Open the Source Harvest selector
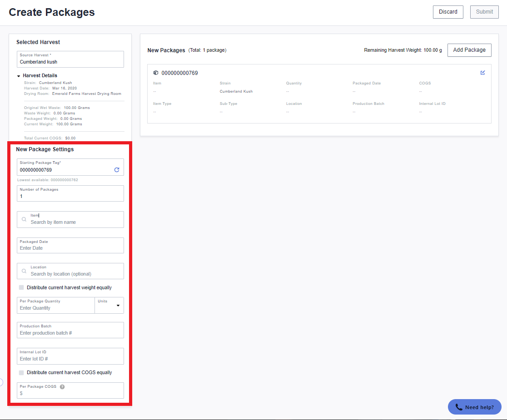Image resolution: width=507 pixels, height=420 pixels. [70, 59]
